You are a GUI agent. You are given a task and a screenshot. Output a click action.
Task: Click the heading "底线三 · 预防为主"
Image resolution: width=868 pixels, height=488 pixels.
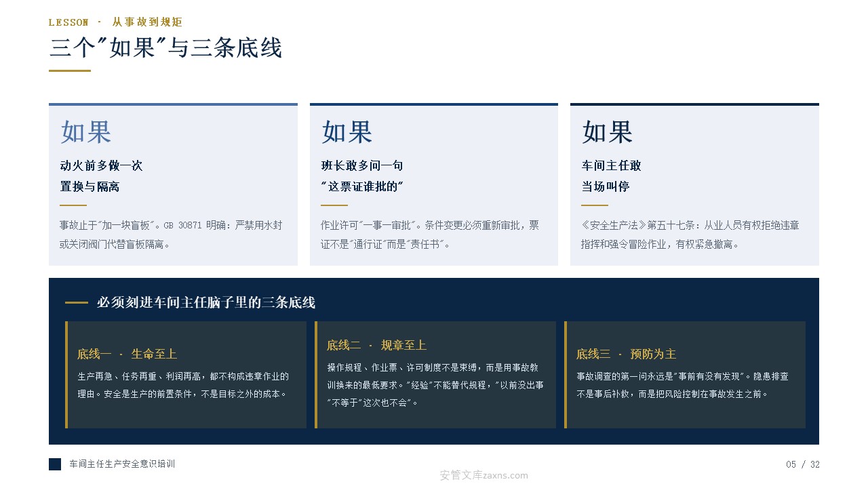point(626,354)
